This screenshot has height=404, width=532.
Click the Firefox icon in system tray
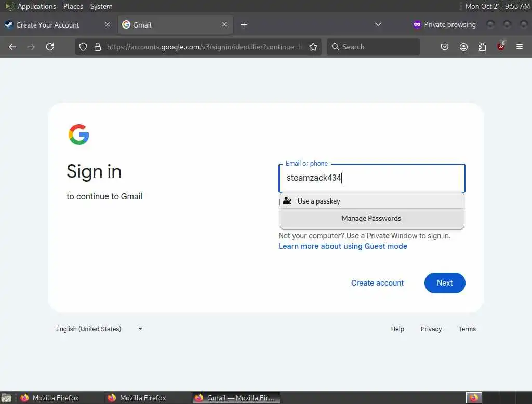tap(474, 397)
